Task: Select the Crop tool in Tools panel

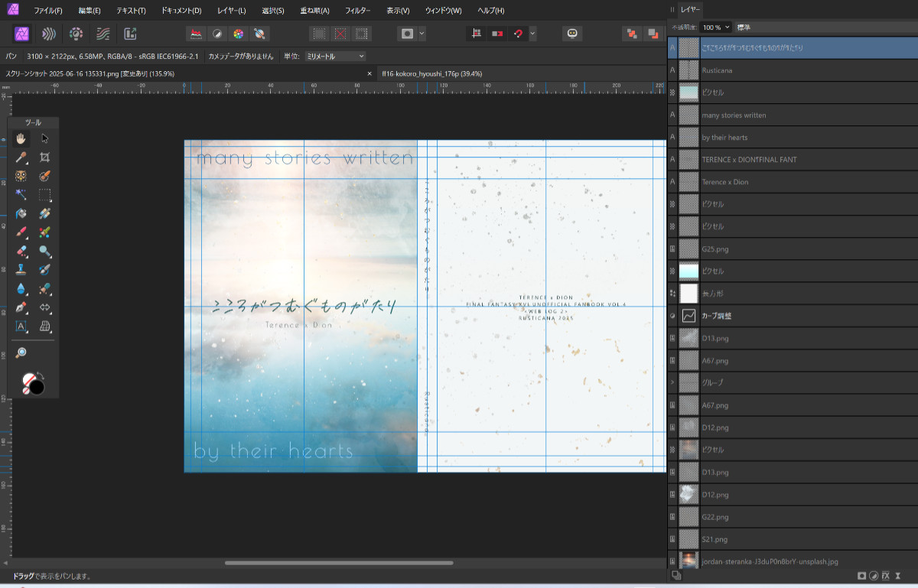Action: click(45, 157)
